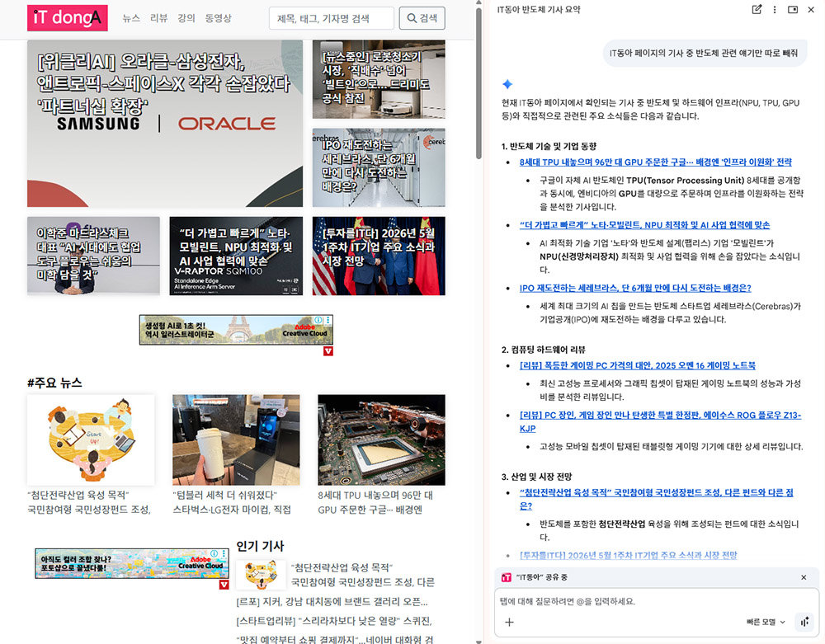
Task: Open the 이학준 마드라스체크 대표 article card
Action: pyautogui.click(x=93, y=256)
